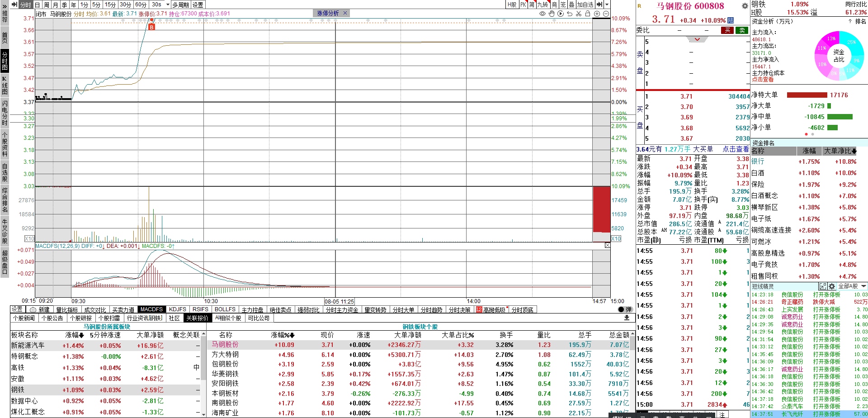Screen dimensions: 868x418
Task: Open the AI相似个股 tab
Action: 228,318
